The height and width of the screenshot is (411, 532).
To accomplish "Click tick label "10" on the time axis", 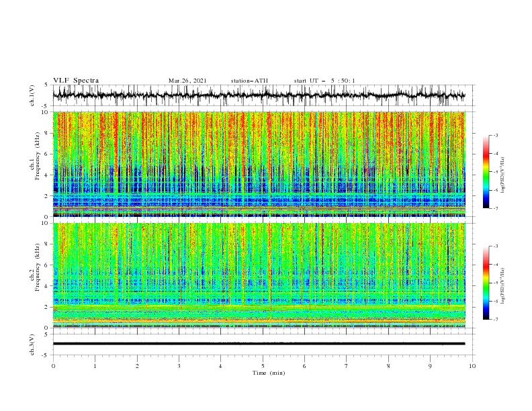I will click(x=472, y=366).
